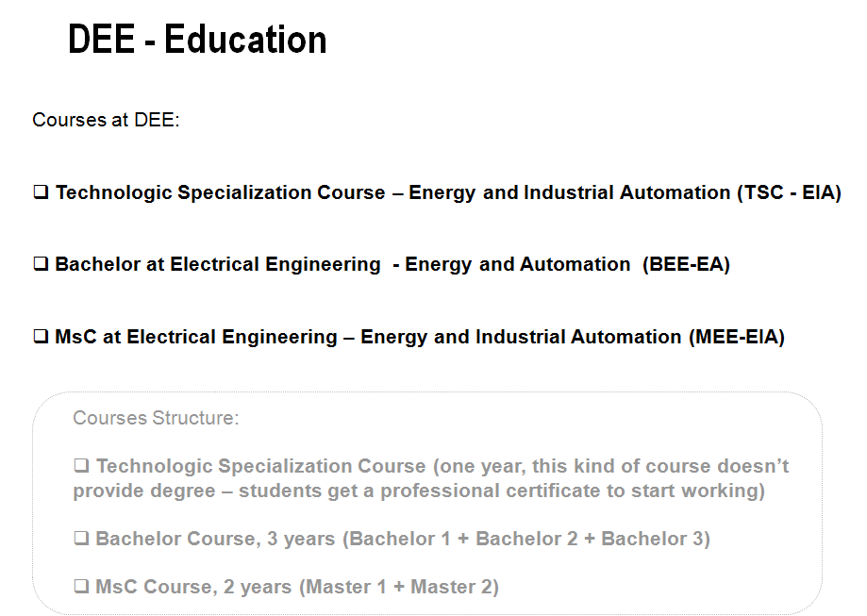867x616 pixels.
Task: Click the (BEE-EA) acronym
Action: pyautogui.click(x=686, y=264)
